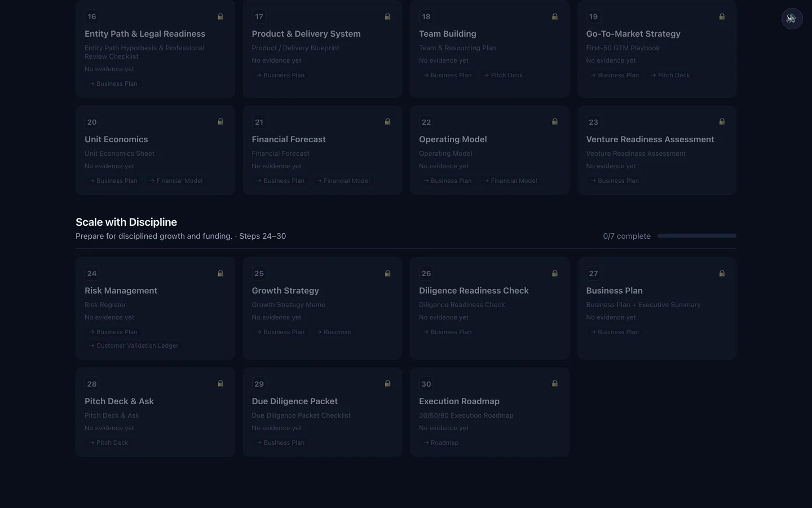Click '30/60/90 Execution Roadmap' subtitle text
The height and width of the screenshot is (508, 812).
point(466,415)
